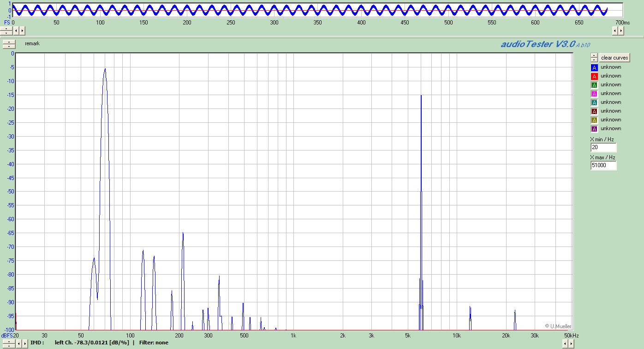The width and height of the screenshot is (644, 349).
Task: Toggle the teal curve A button
Action: tap(594, 102)
